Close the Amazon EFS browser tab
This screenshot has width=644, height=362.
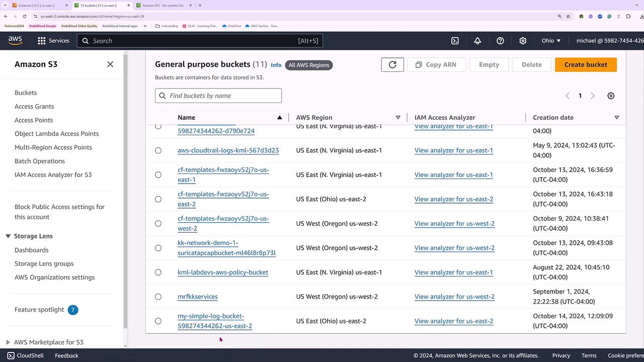[190, 6]
